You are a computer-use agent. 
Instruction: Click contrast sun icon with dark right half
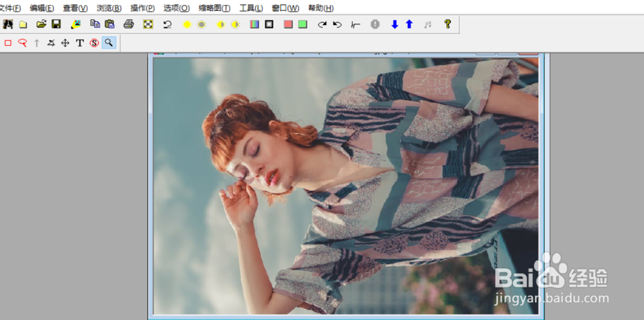point(220,24)
